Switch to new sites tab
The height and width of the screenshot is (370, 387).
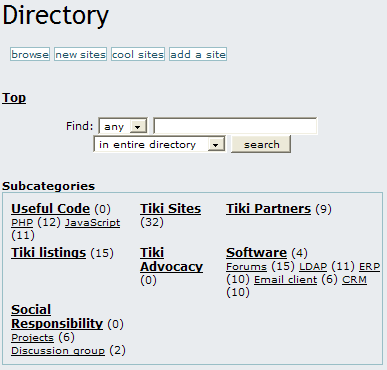point(80,54)
